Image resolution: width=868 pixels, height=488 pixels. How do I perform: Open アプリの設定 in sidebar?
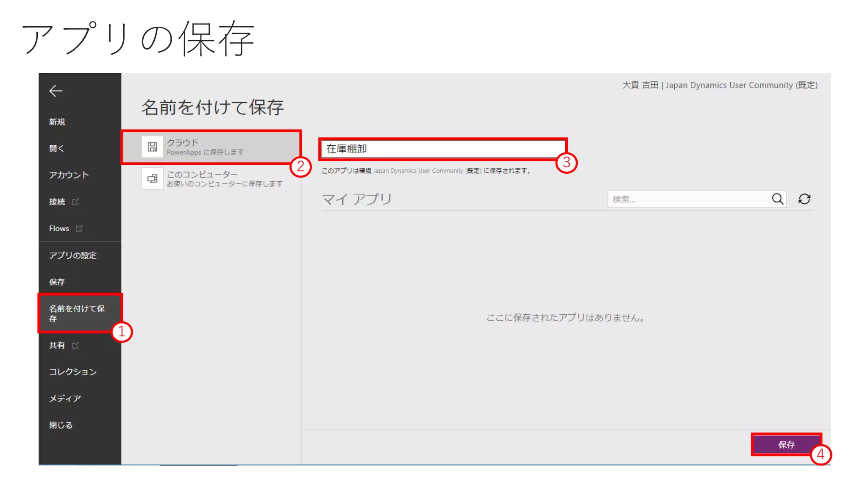[73, 255]
